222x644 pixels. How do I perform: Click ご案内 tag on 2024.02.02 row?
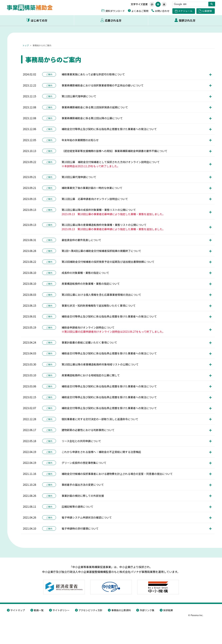coord(49,75)
